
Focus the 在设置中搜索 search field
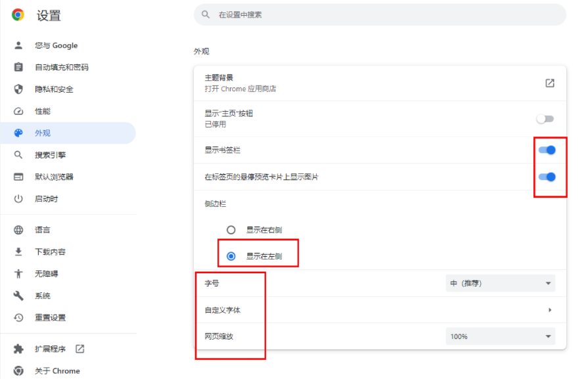[380, 14]
